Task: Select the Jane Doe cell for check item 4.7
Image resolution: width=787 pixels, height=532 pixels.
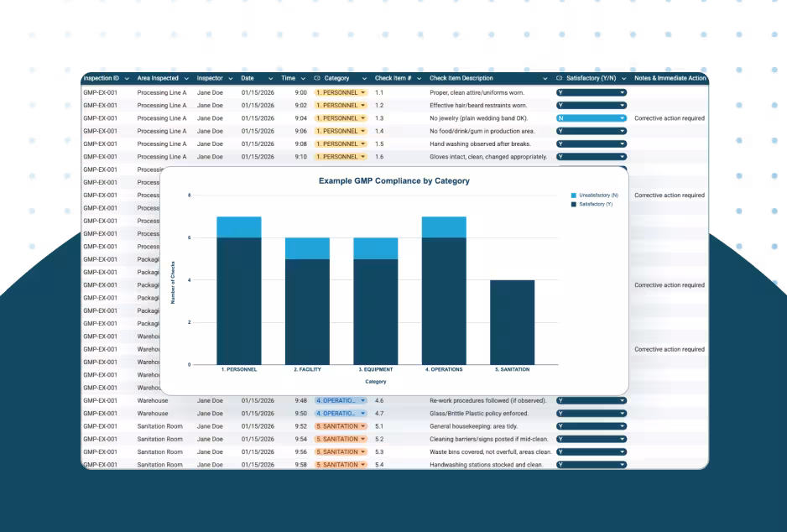Action: tap(211, 413)
